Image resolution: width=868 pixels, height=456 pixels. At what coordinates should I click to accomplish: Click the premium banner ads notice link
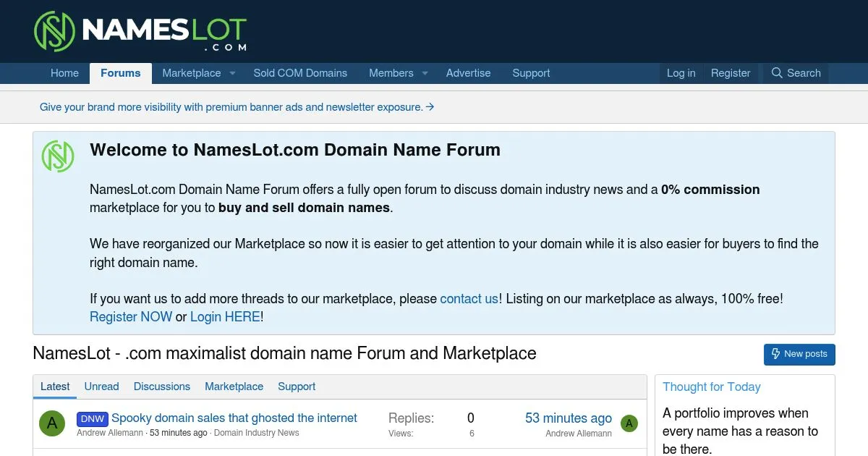tap(237, 107)
